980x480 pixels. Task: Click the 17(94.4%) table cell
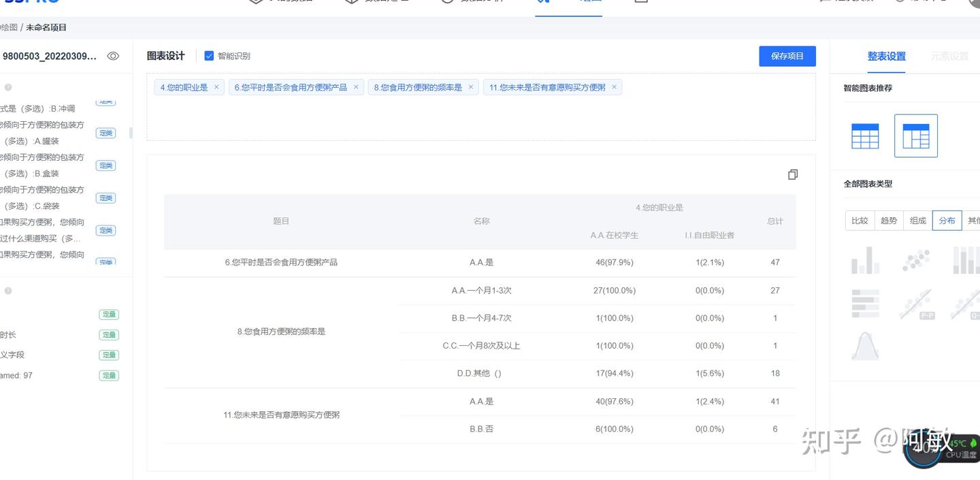615,374
